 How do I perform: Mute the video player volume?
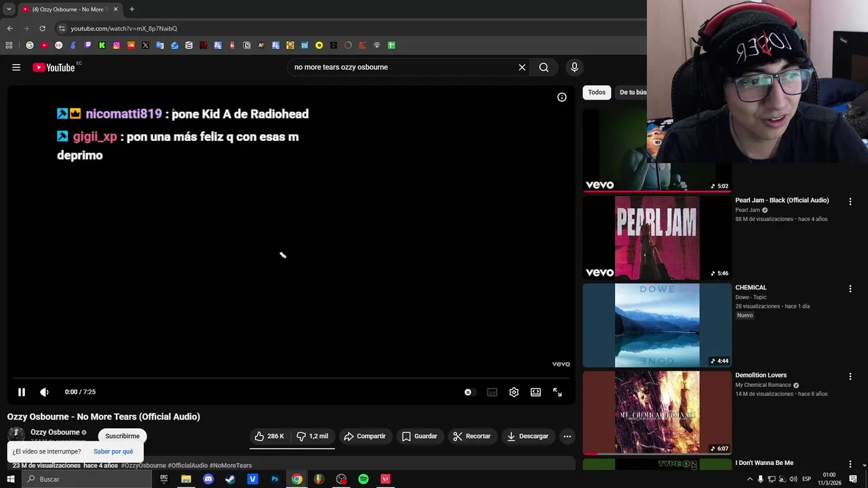pyautogui.click(x=44, y=392)
